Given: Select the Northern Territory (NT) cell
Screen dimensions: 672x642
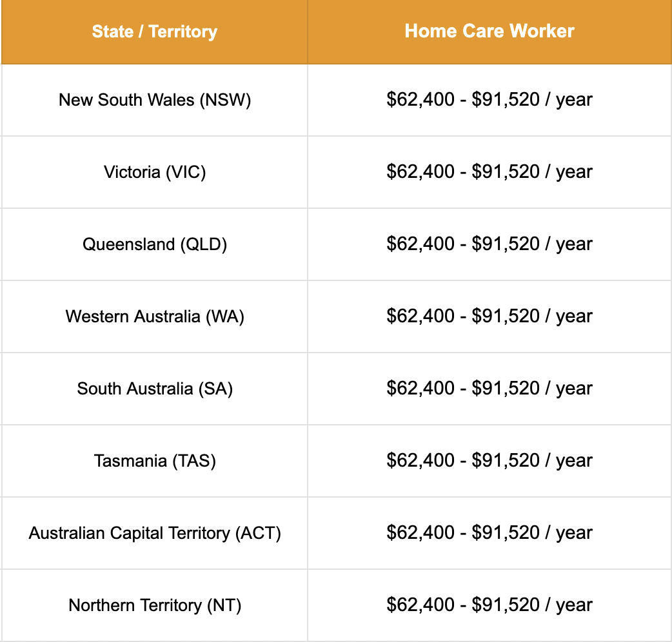Looking at the screenshot, I should [155, 605].
